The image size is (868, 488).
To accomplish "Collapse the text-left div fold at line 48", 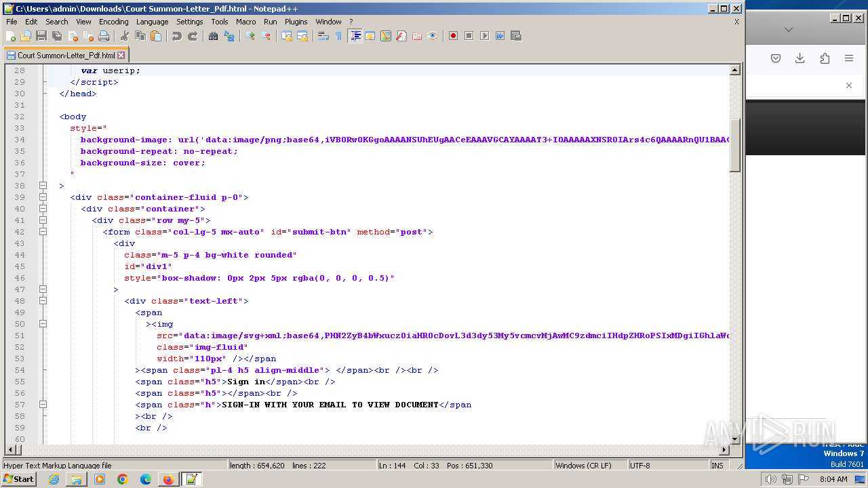I will pos(43,301).
